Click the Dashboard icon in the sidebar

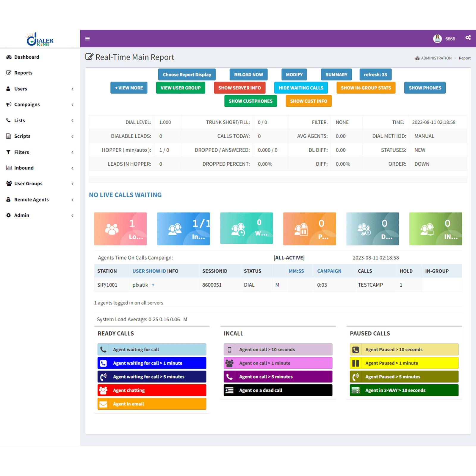pyautogui.click(x=9, y=57)
